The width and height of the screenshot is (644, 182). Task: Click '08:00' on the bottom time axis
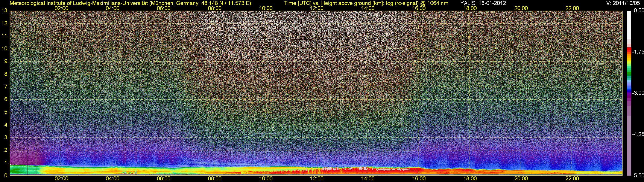pyautogui.click(x=215, y=179)
